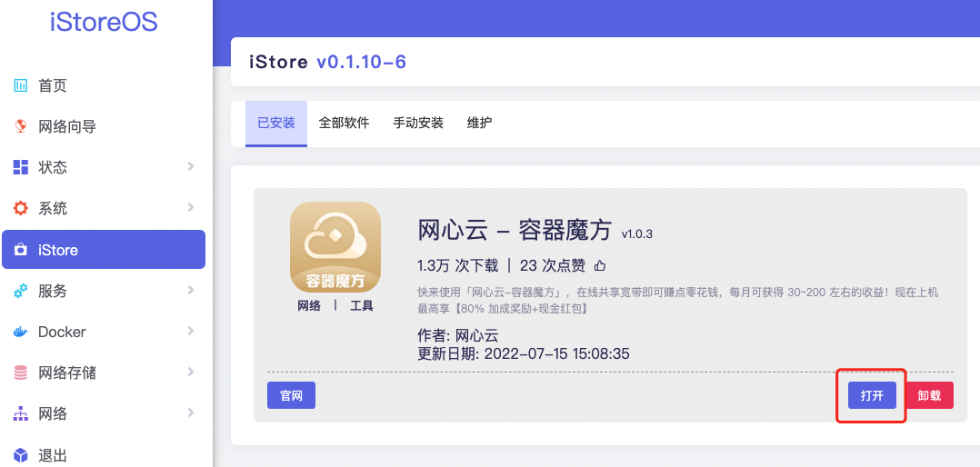
Task: Click the 服务 cogs icon
Action: (x=21, y=291)
